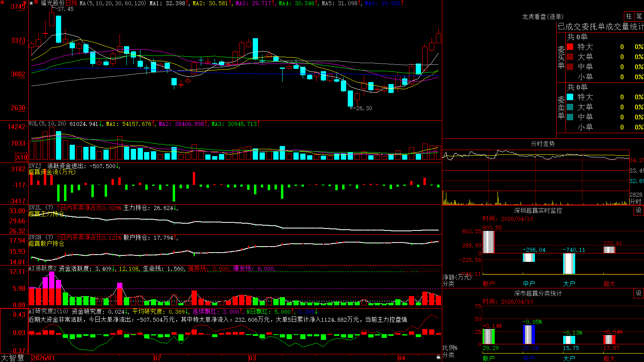Click the 小单 row under 委买单
Image resolution: width=644 pixels, height=362 pixels.
click(x=605, y=77)
